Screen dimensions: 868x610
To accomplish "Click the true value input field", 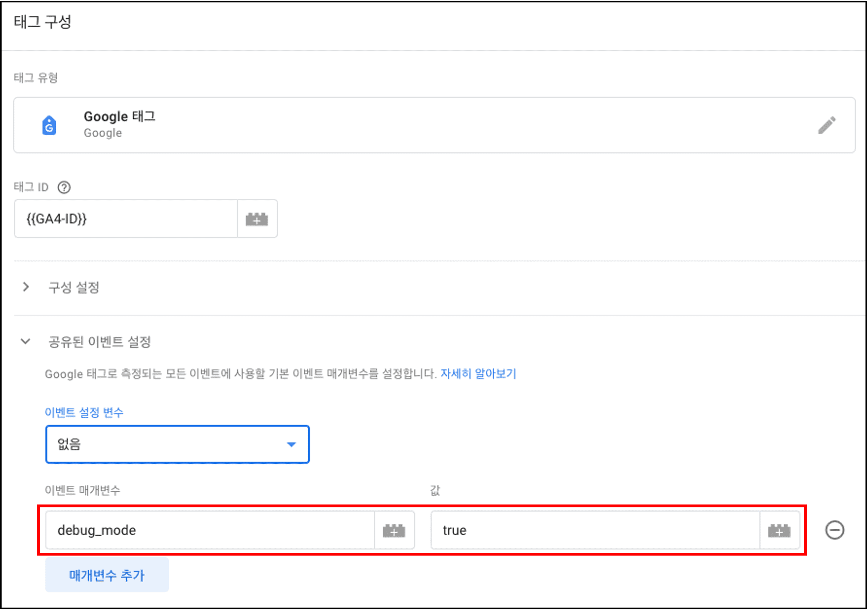I will [x=595, y=530].
